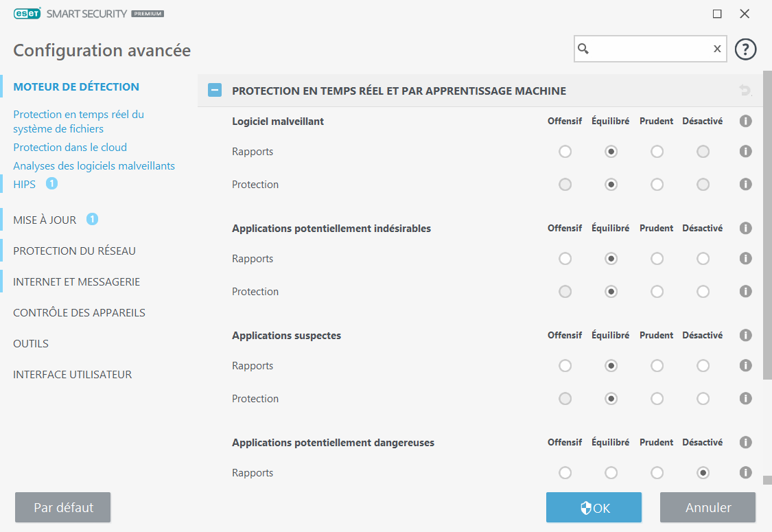Show info for dangereuses Rapports row
Viewport: 772px width, 532px height.
click(x=745, y=473)
